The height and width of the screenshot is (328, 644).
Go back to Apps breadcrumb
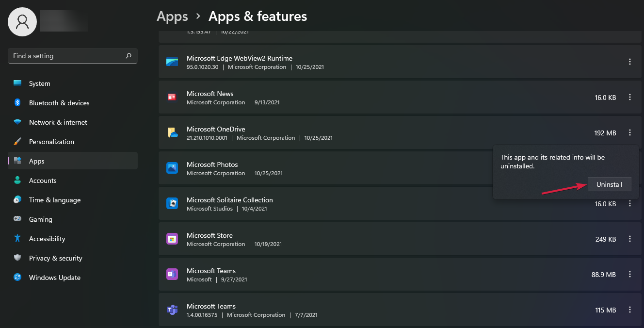[x=172, y=16]
